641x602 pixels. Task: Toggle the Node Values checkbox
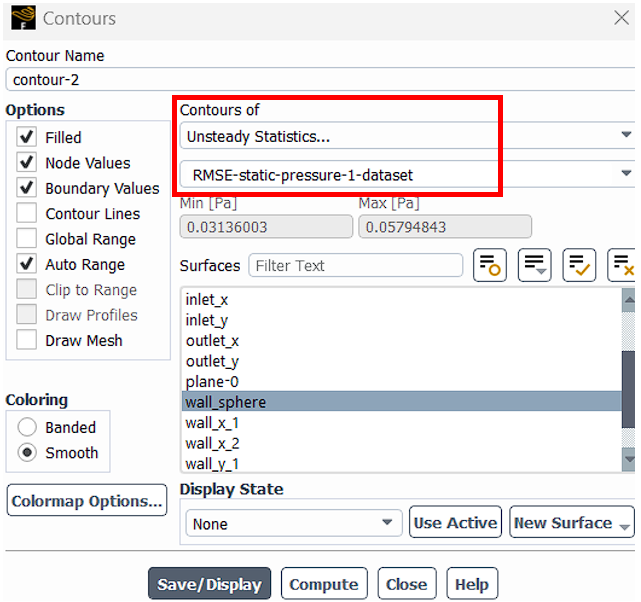27,162
